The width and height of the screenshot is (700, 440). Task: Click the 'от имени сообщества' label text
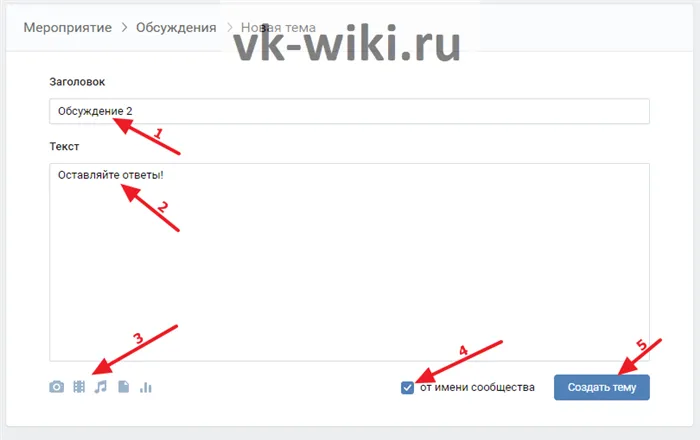[x=477, y=387]
